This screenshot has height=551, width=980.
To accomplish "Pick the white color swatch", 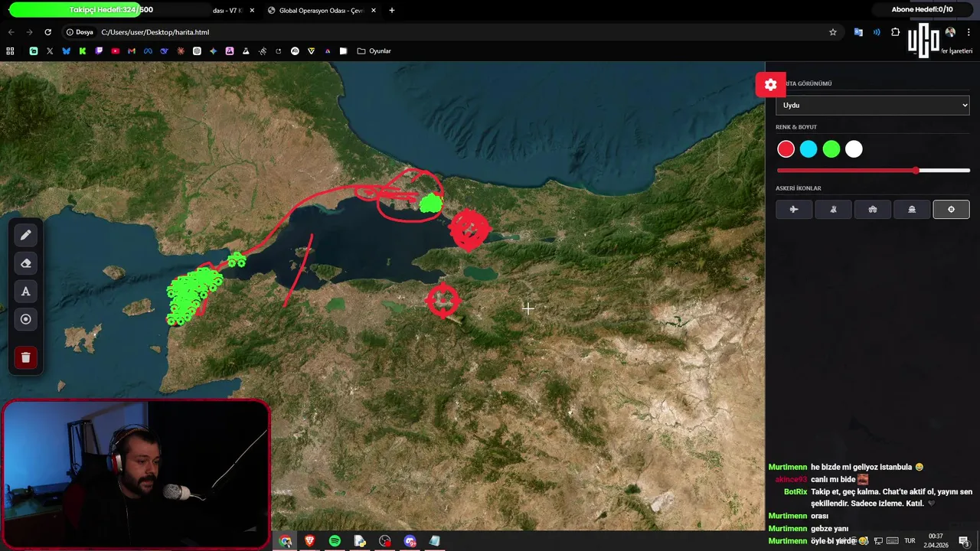I will 854,149.
